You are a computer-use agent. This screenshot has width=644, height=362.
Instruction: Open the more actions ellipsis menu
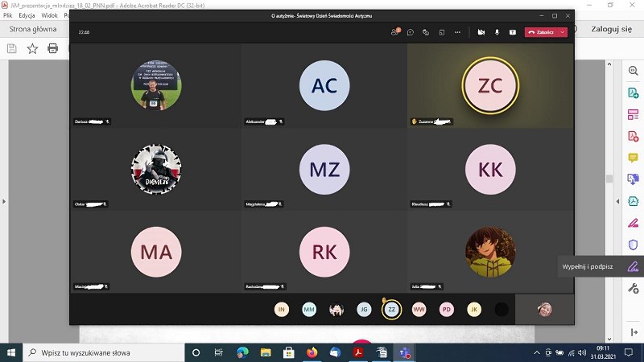coord(457,32)
